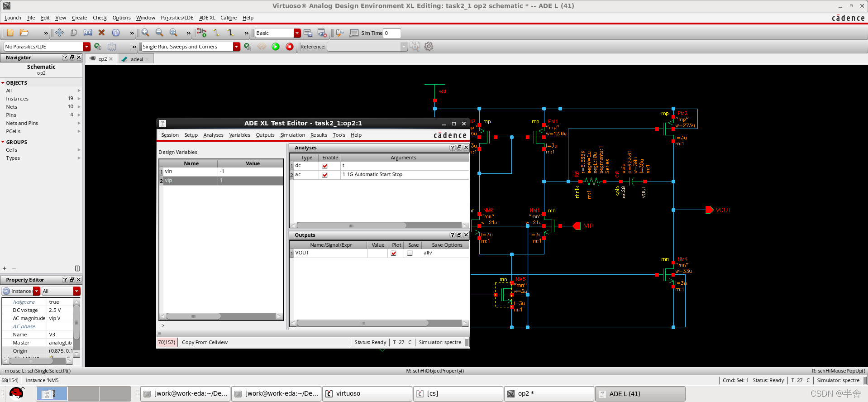Select the vin variable row

pyautogui.click(x=221, y=172)
